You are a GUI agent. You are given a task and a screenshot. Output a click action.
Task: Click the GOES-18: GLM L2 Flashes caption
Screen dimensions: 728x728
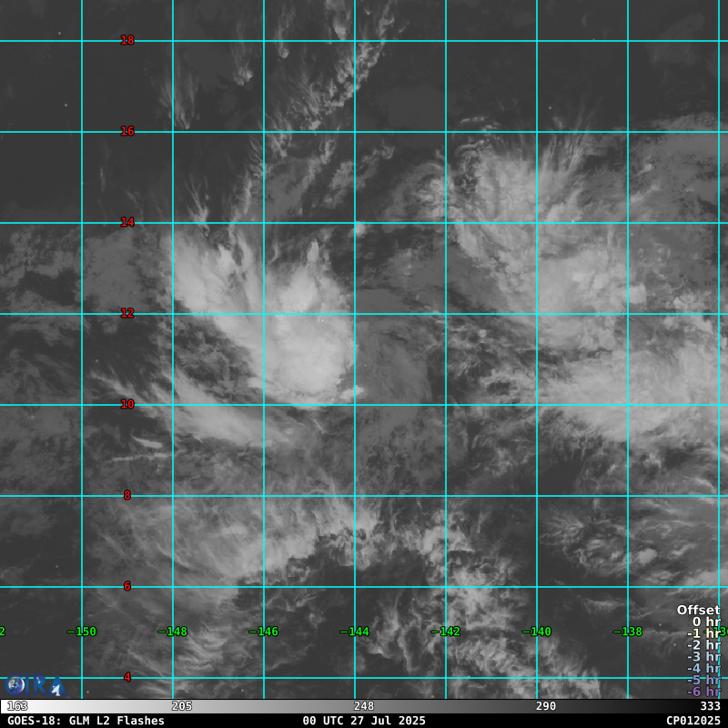pos(86,721)
